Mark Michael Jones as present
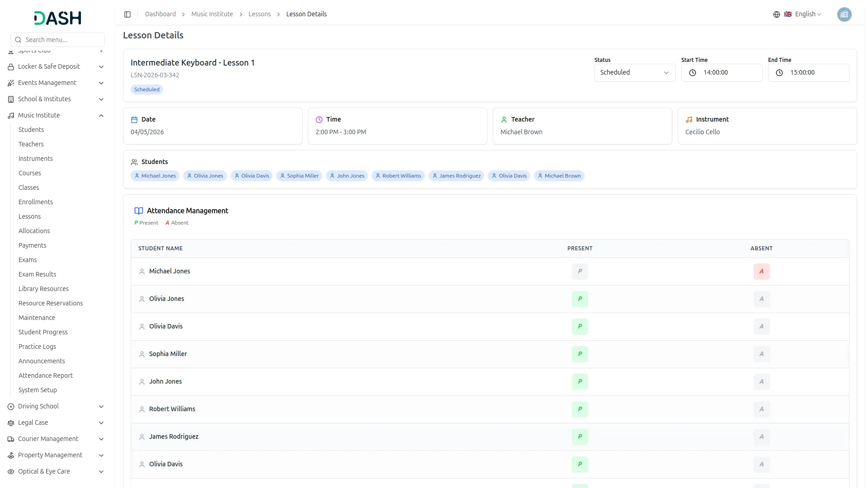This screenshot has width=868, height=488. (580, 272)
